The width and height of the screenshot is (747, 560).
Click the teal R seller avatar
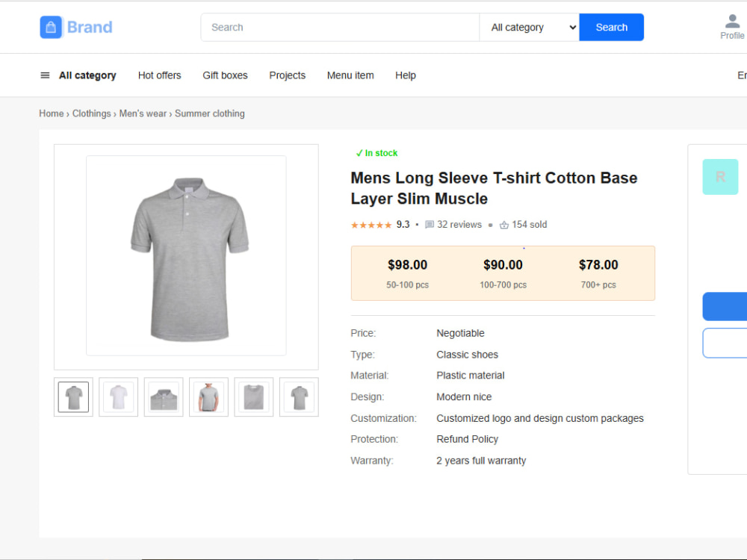coord(720,177)
